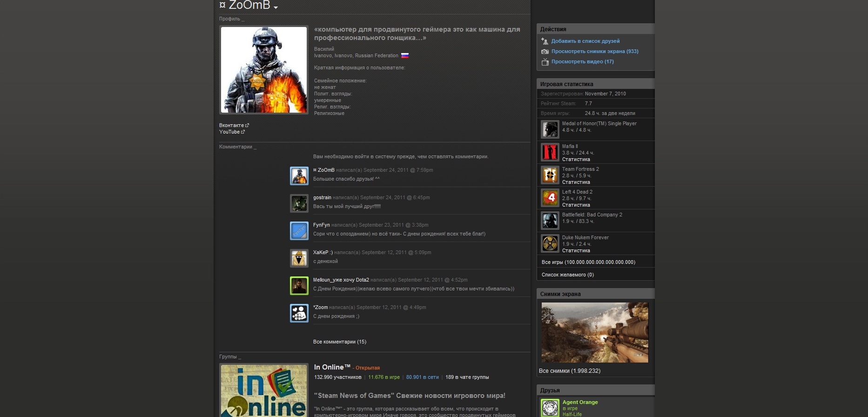Click the In Online group logo image

pos(264,390)
